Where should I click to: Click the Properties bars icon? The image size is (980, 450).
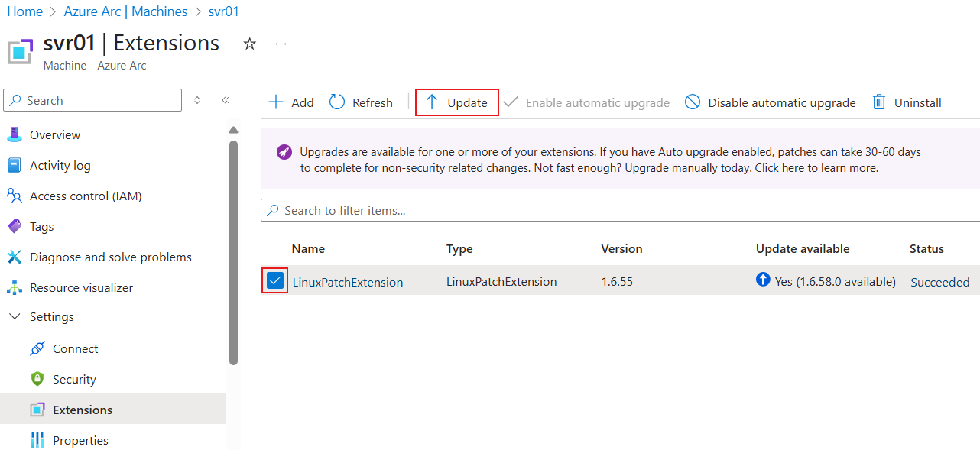pos(37,440)
